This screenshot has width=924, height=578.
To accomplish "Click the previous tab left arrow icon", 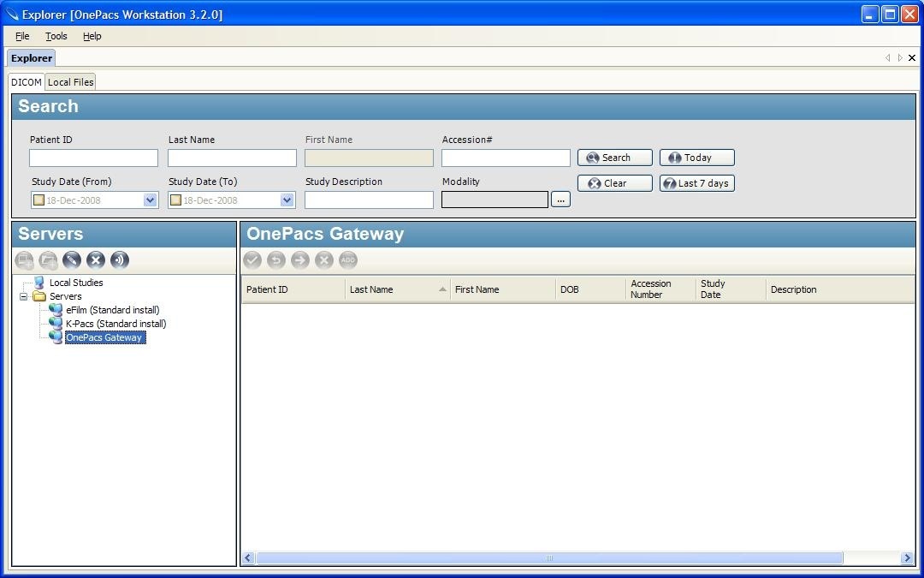I will tap(887, 58).
